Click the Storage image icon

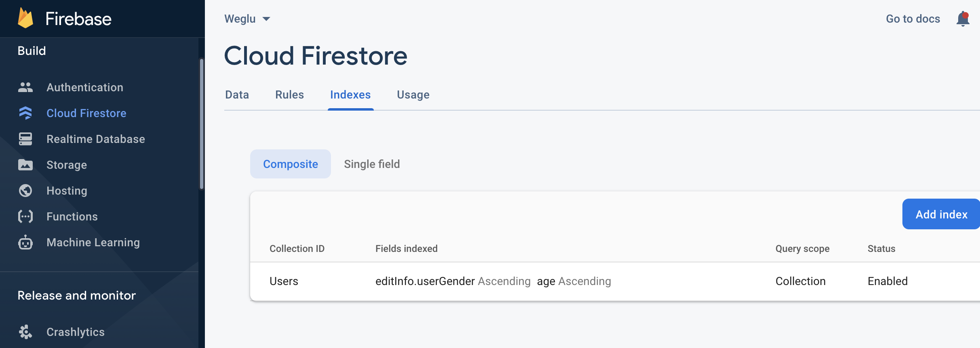(x=25, y=165)
